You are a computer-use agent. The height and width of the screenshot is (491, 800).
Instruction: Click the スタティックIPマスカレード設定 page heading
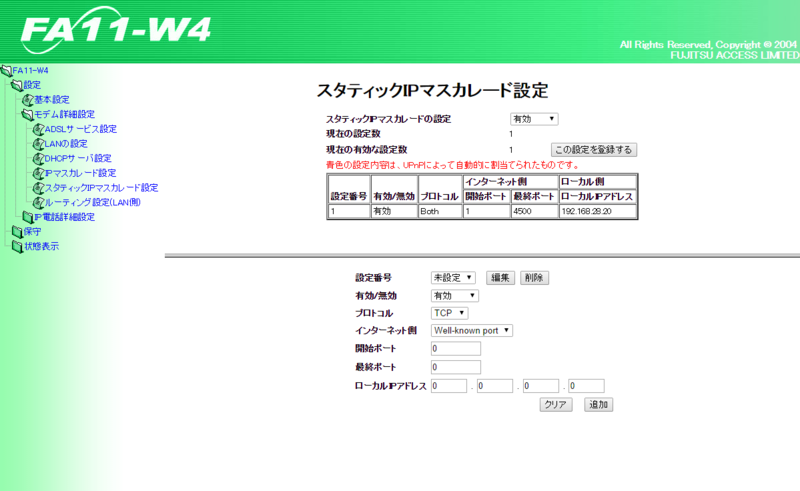click(432, 91)
